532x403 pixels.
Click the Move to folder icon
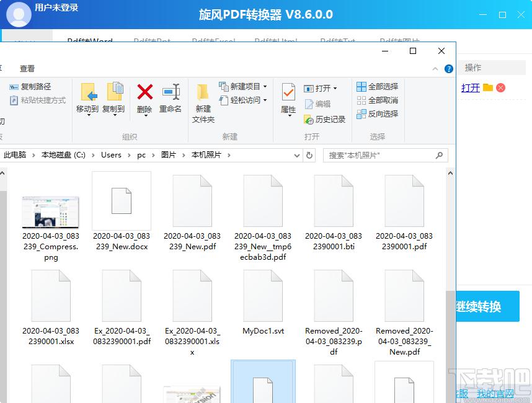coord(89,92)
